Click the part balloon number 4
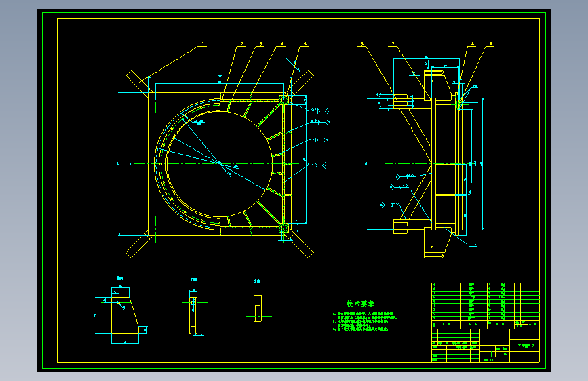This screenshot has height=381, width=588. pos(281,44)
